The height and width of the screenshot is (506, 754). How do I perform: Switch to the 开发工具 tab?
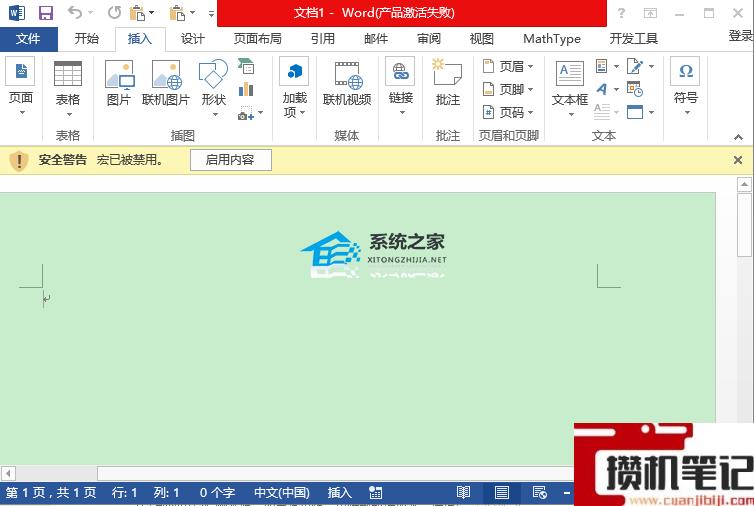pos(633,39)
